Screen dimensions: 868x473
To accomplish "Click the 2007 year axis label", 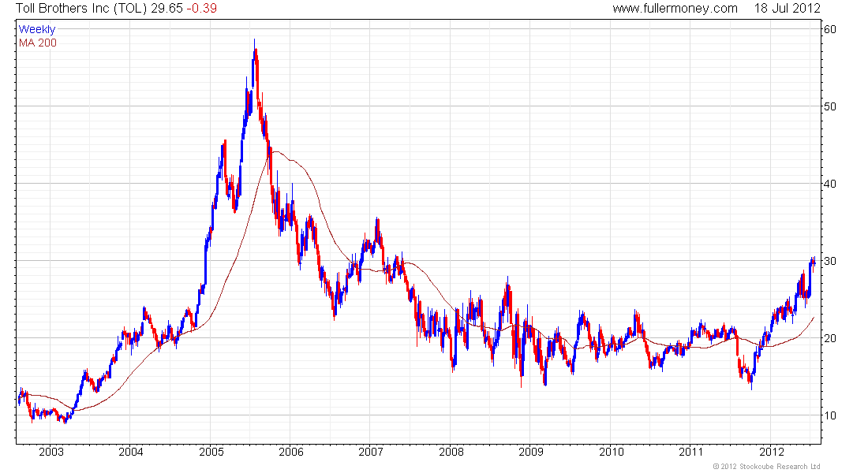I will 371,452.
